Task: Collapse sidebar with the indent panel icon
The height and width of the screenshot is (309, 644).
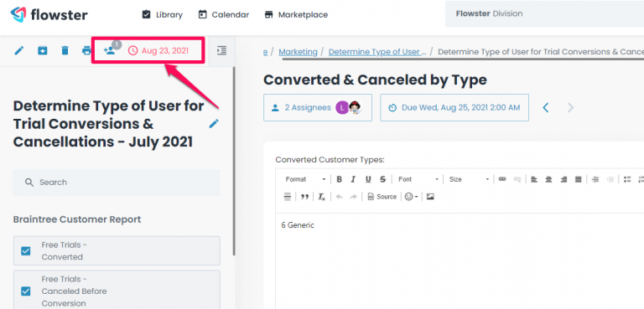Action: 221,50
